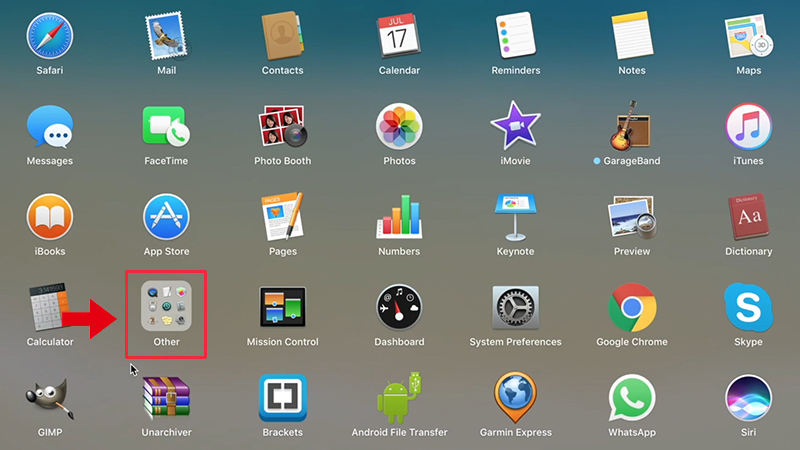This screenshot has height=450, width=800.
Task: Launch Brackets editor
Action: (283, 398)
